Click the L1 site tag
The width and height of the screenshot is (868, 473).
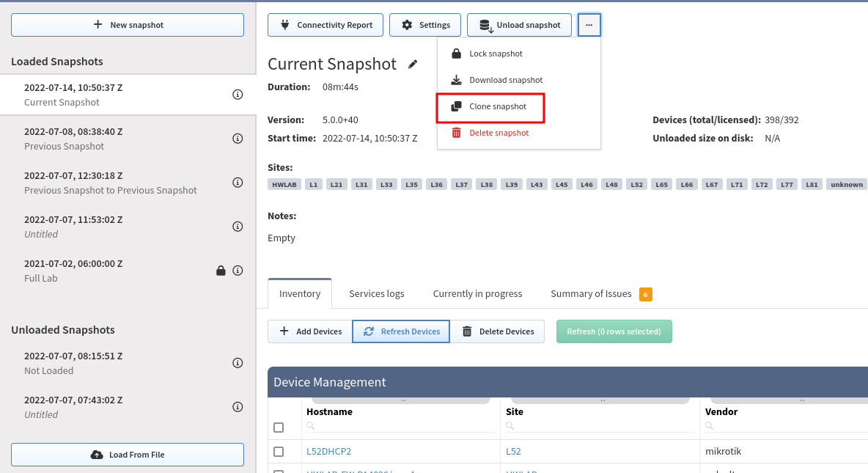click(313, 185)
